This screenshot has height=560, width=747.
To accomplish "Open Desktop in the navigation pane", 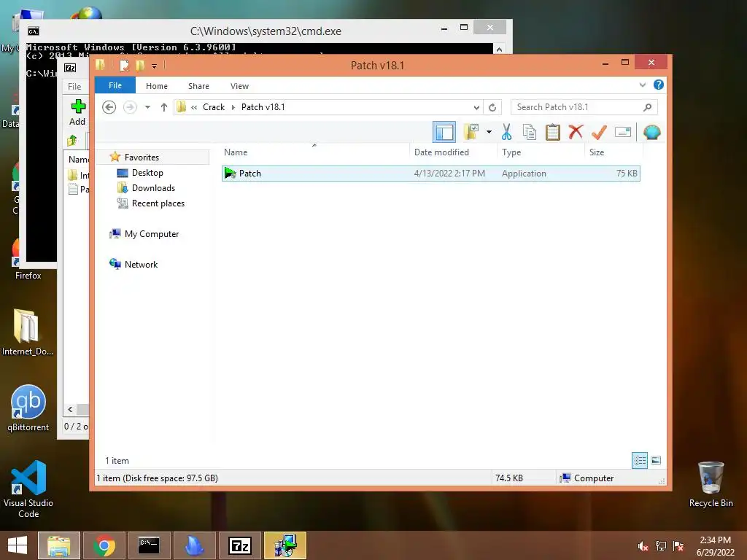I will [147, 173].
